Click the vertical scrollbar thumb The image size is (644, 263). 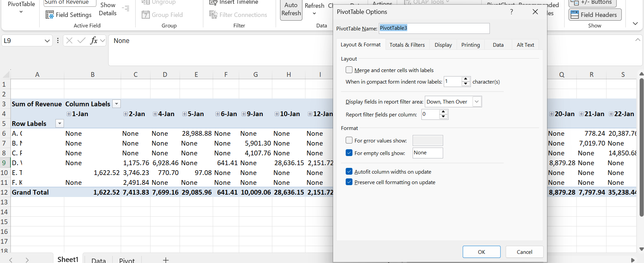[641, 147]
